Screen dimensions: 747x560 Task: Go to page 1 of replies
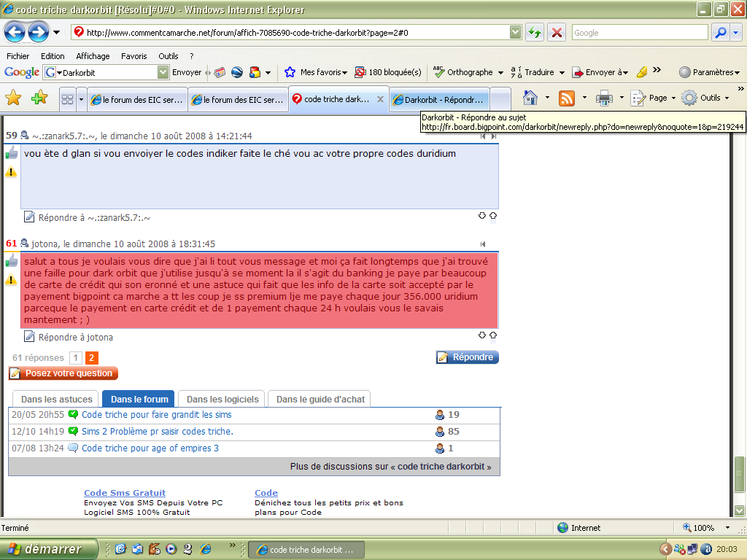tap(75, 357)
